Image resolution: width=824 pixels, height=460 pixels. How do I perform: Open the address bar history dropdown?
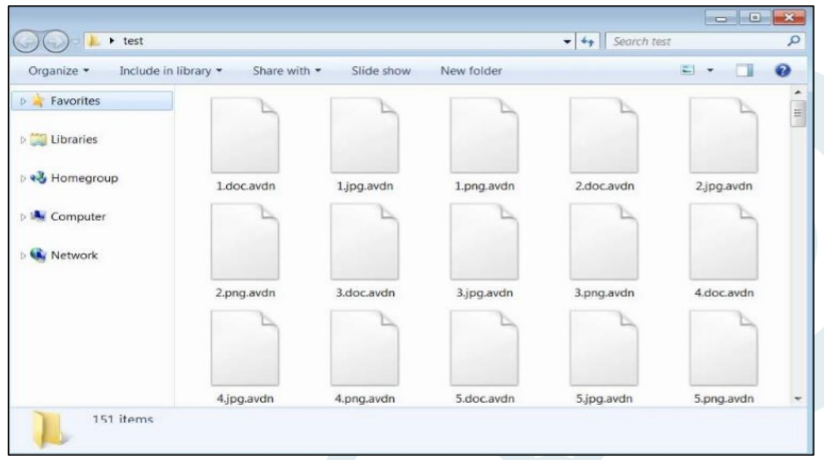coord(567,41)
